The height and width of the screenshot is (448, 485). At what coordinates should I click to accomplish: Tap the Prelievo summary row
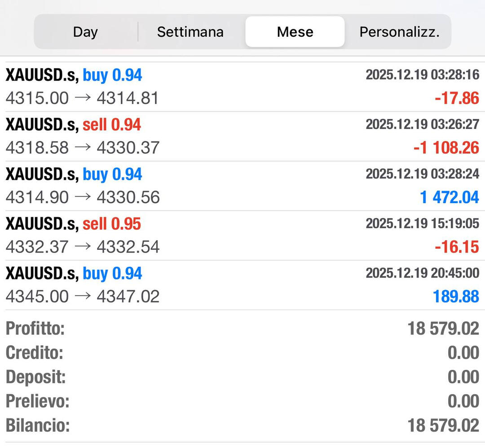point(242,401)
